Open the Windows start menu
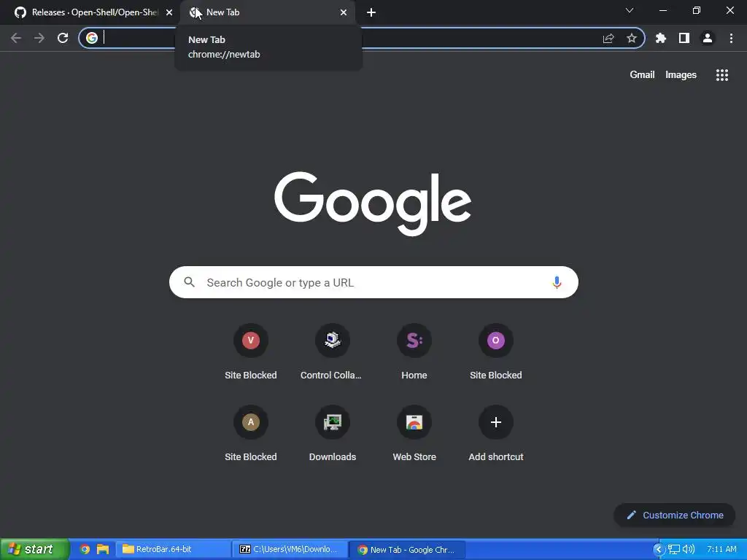 point(34,549)
